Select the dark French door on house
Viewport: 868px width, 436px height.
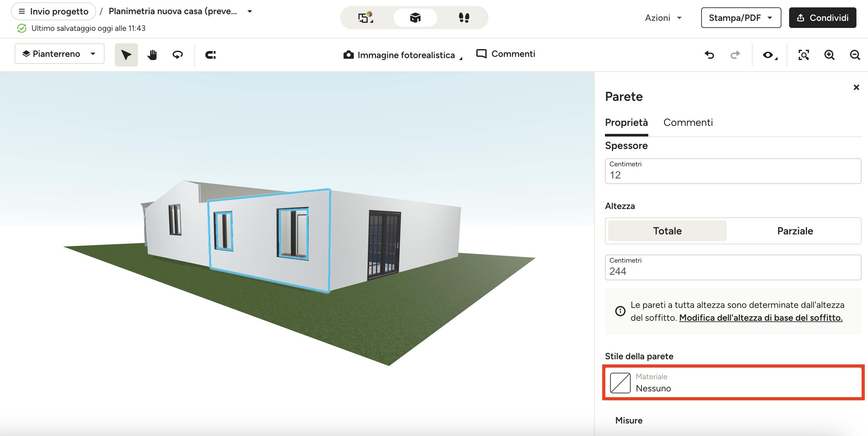(x=384, y=245)
